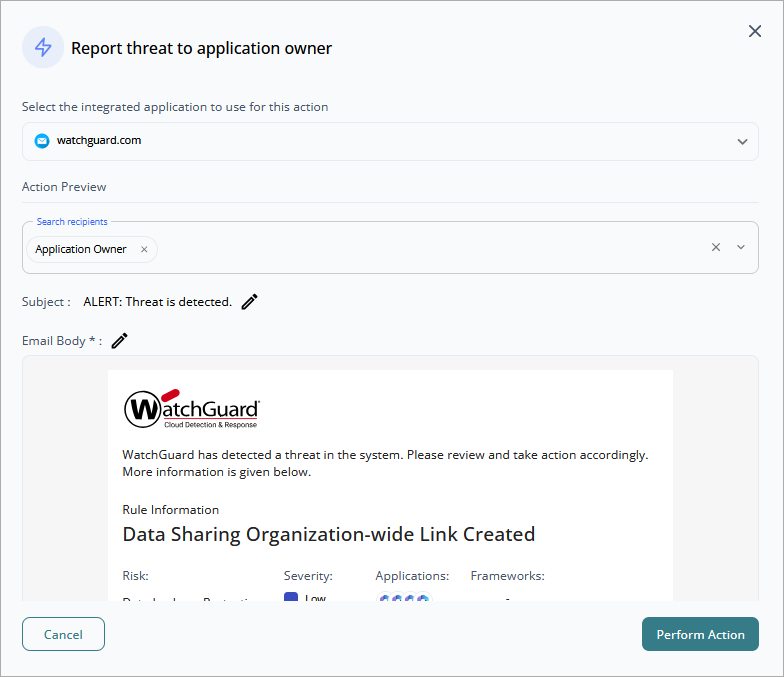Click the WatchGuard logo in the email preview

pos(192,409)
